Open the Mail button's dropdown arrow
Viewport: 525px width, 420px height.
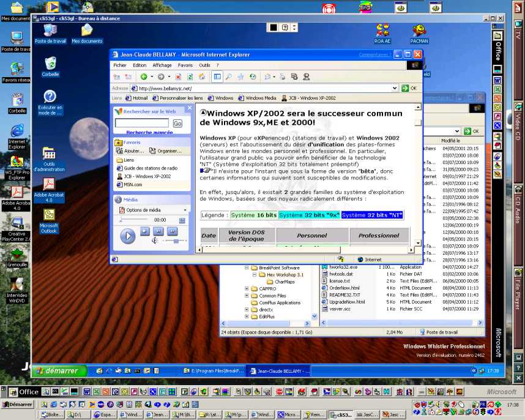point(274,77)
